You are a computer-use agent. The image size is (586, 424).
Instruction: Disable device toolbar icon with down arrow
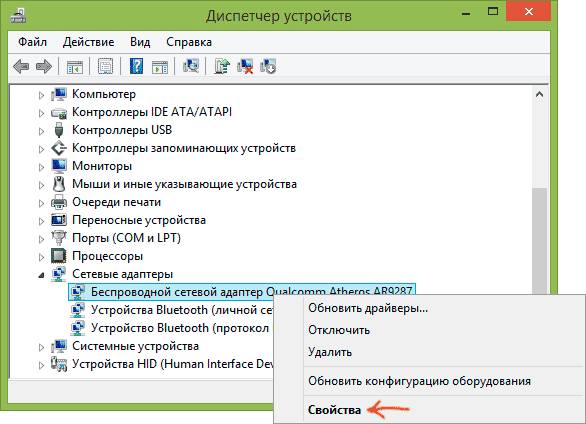click(x=268, y=66)
